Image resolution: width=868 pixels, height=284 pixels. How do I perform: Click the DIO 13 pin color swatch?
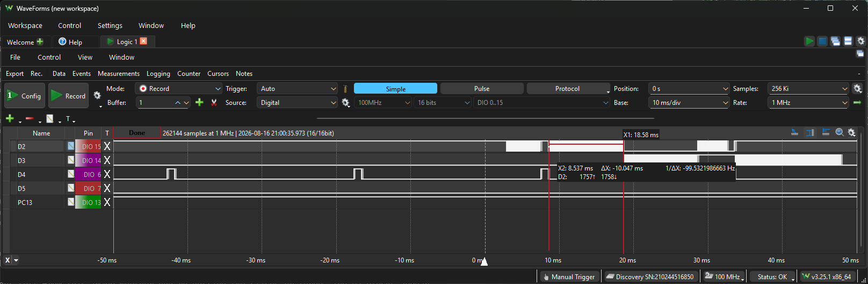[89, 202]
